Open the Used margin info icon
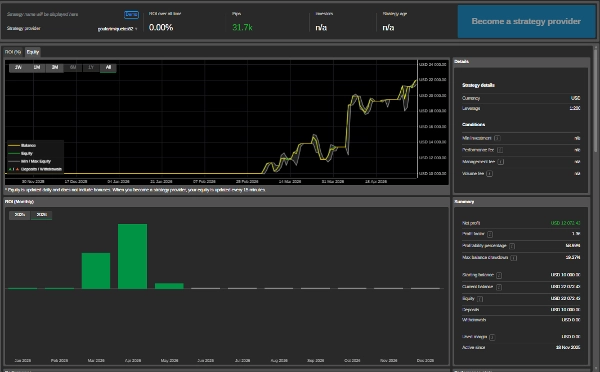600x372 pixels. point(492,337)
